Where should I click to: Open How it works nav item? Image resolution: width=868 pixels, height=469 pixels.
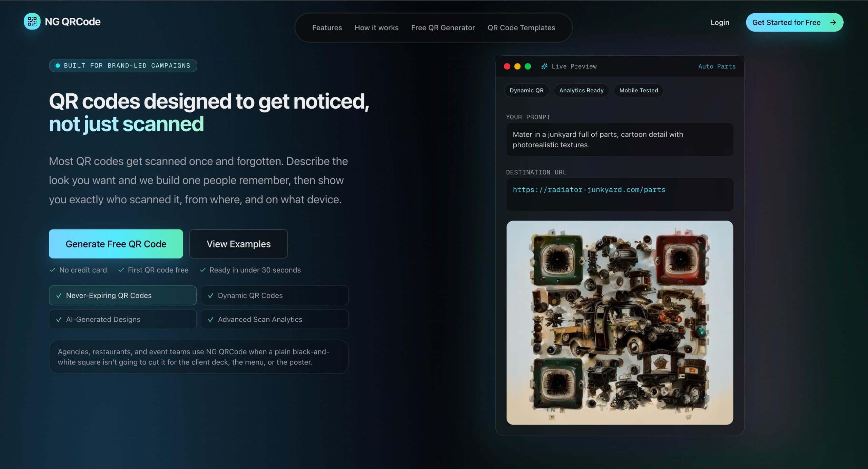[x=376, y=27]
